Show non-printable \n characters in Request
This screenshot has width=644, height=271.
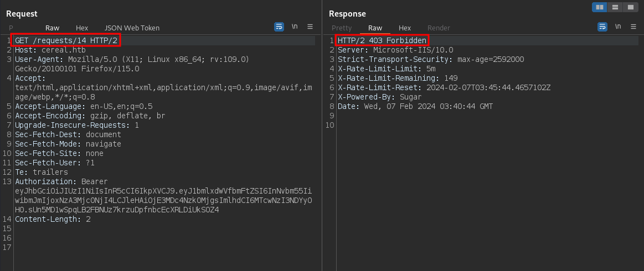tap(295, 27)
